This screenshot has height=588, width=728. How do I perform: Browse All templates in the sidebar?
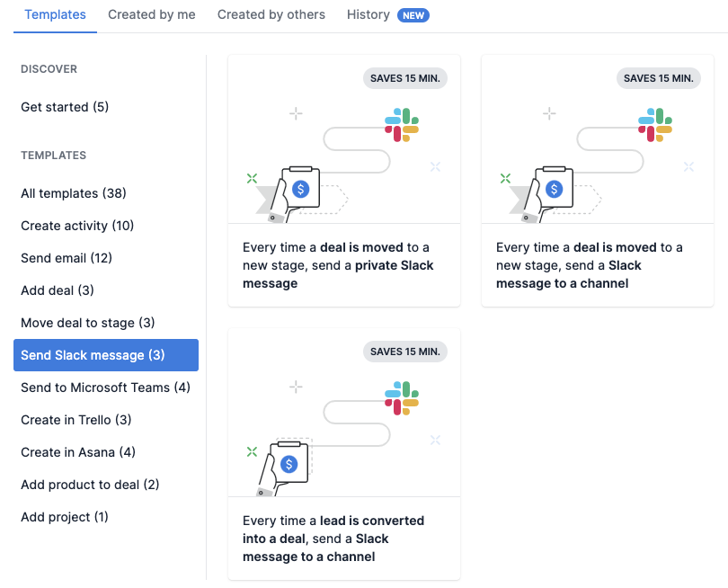point(73,193)
